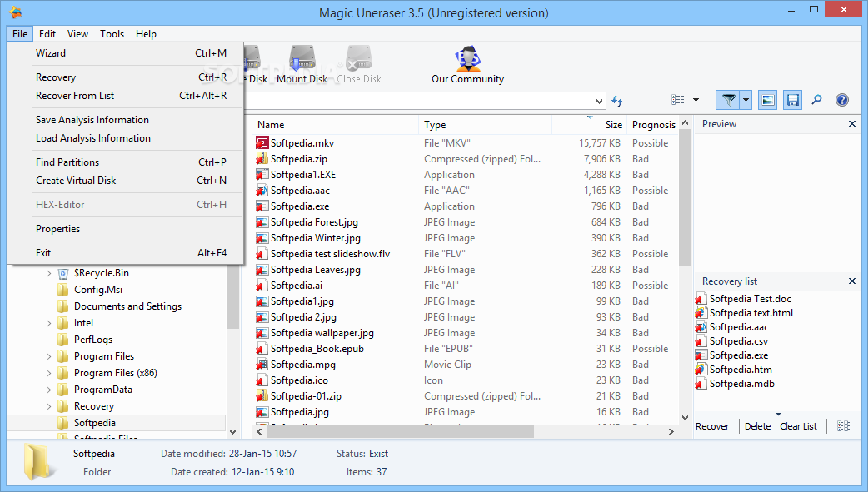Viewport: 868px width, 492px height.
Task: Open Our Community icon
Action: (468, 58)
